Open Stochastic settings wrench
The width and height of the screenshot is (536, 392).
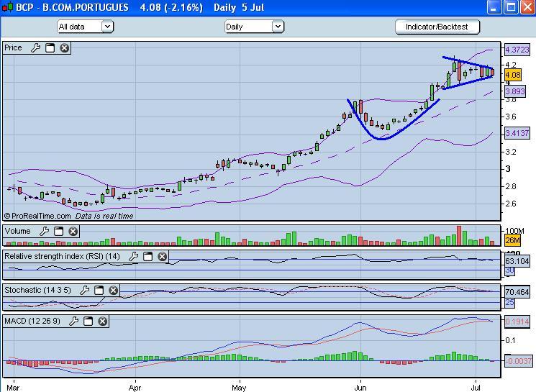pyautogui.click(x=84, y=290)
